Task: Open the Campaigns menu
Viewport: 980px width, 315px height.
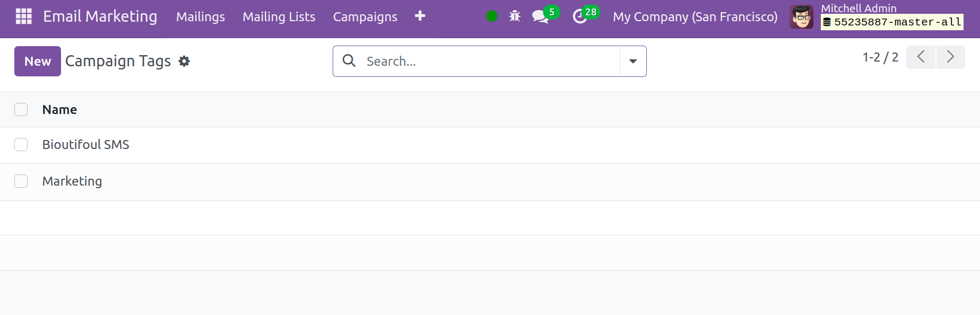Action: tap(365, 17)
